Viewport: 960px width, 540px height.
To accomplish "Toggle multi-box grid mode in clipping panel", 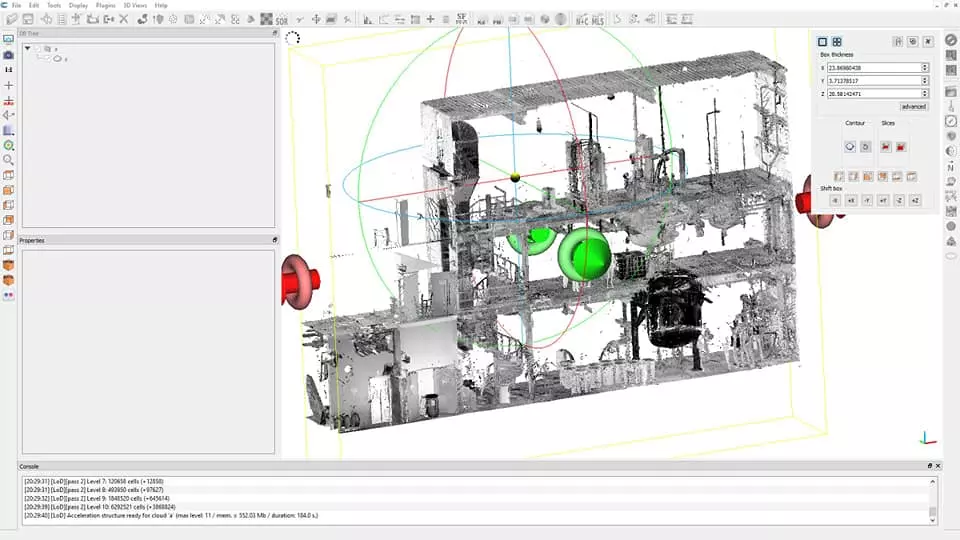I will click(x=837, y=42).
